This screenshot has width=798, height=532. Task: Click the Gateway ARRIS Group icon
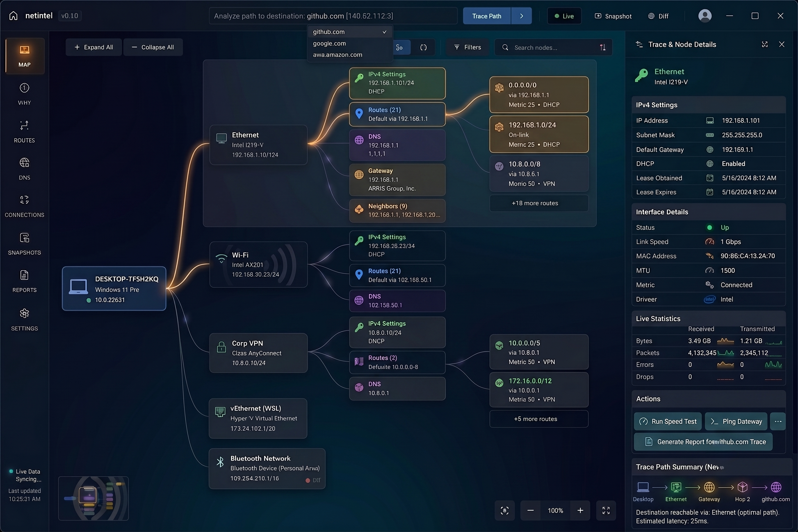click(359, 174)
